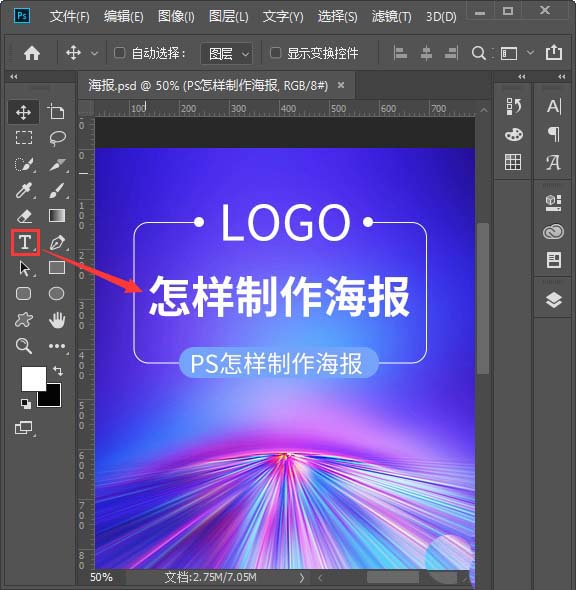
Task: Close the 海报.psd document tab
Action: pos(341,85)
